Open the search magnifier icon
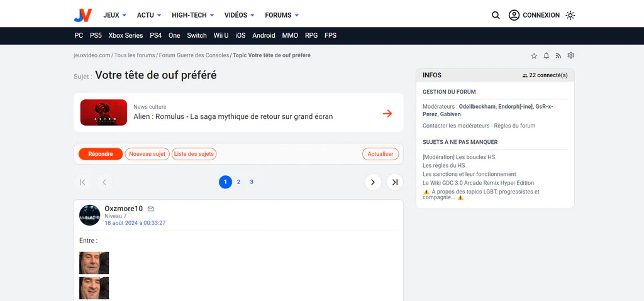This screenshot has height=301, width=644. tap(496, 15)
